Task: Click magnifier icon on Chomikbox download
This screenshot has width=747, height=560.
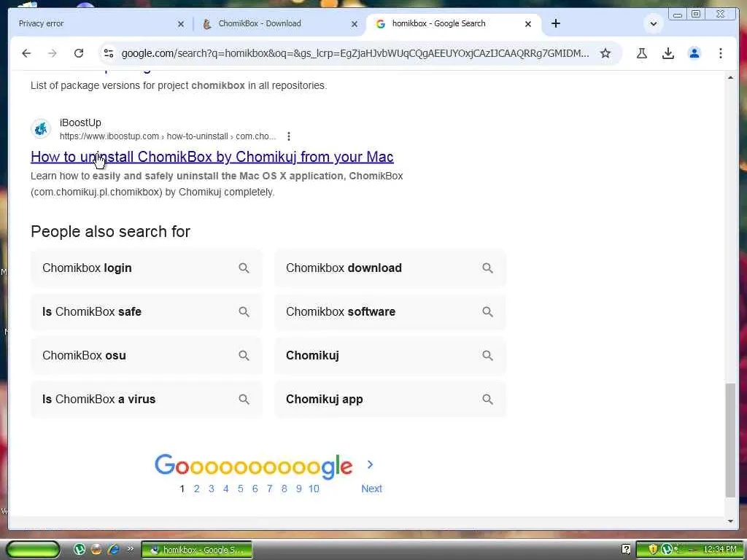Action: click(x=487, y=268)
